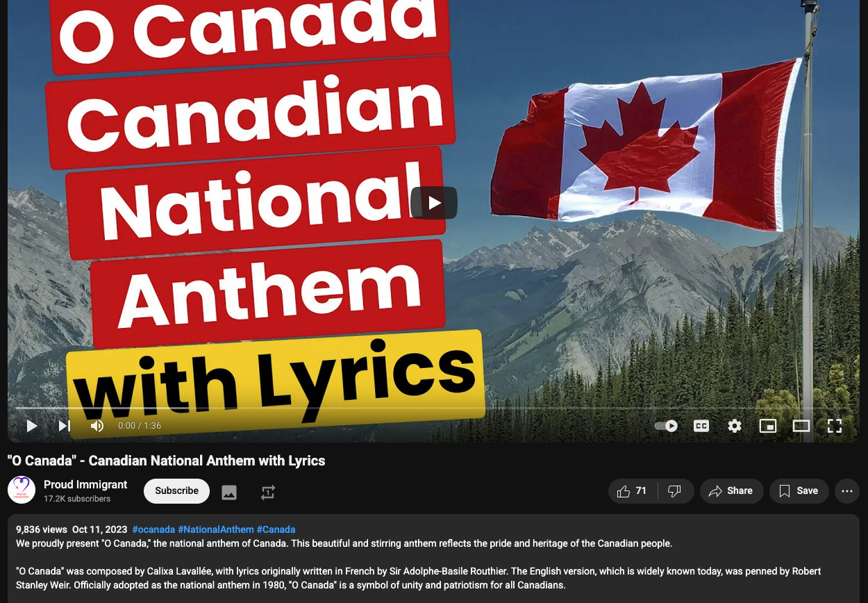This screenshot has width=868, height=603.
Task: Toggle the autoplay switch
Action: click(x=667, y=426)
